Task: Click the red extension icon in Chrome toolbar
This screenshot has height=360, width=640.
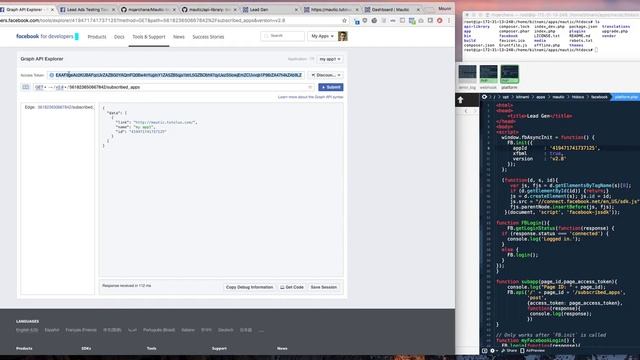Action: [x=440, y=20]
